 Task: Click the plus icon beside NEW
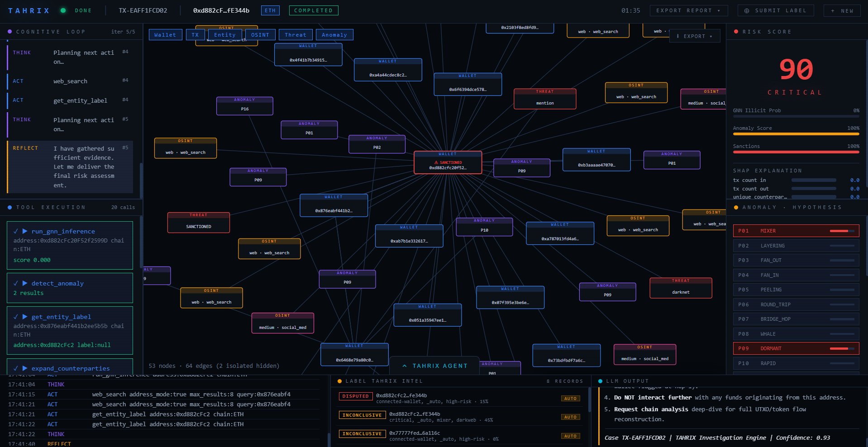tap(833, 11)
